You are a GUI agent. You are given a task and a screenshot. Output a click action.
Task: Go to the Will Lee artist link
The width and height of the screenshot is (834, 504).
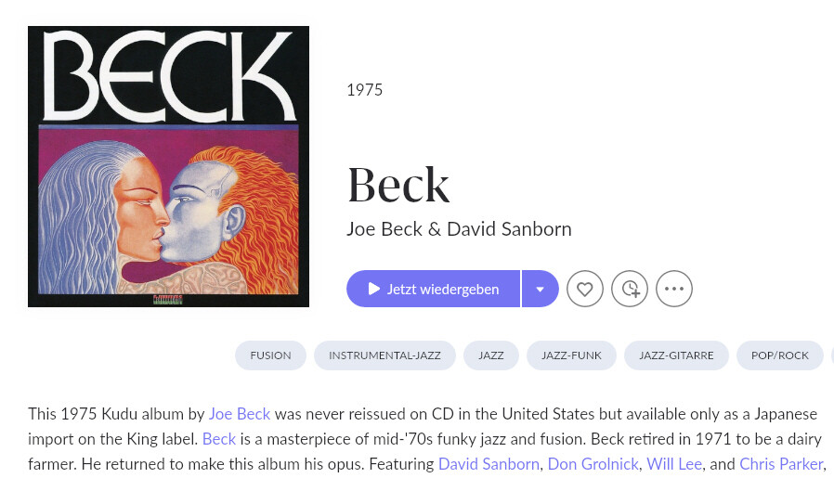673,464
